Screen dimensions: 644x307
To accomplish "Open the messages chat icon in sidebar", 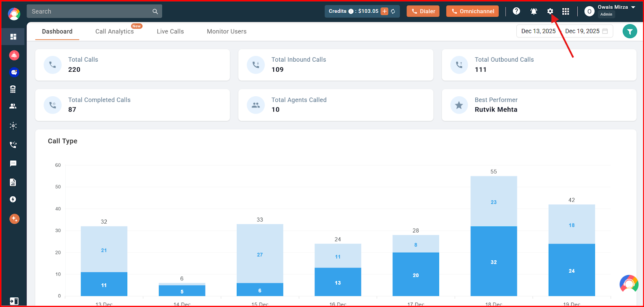I will click(x=13, y=164).
